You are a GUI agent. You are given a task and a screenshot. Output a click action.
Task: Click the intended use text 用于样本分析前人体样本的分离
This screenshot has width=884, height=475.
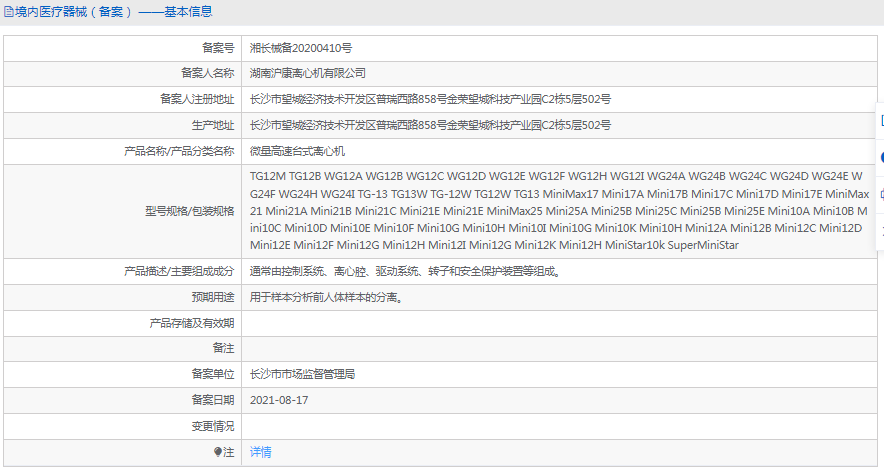(326, 298)
